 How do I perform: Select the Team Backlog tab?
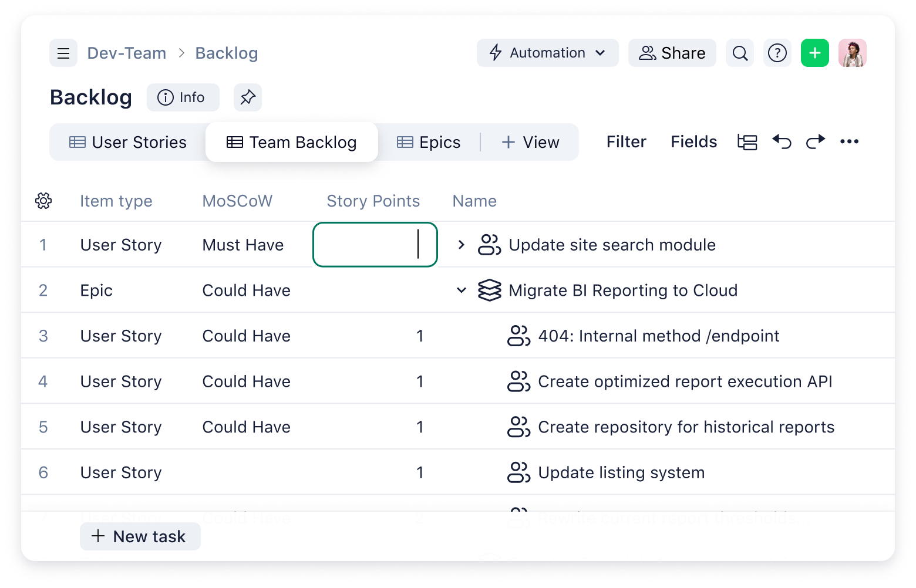click(x=292, y=142)
